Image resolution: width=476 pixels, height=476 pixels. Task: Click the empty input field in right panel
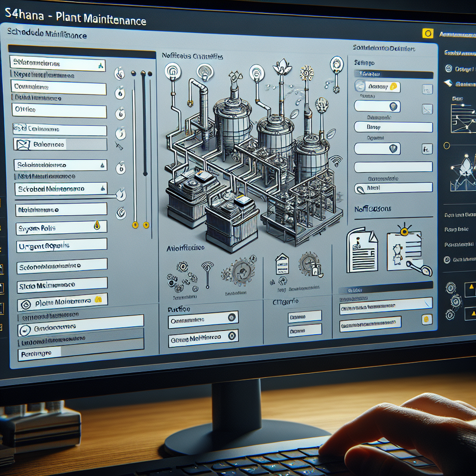coord(393,167)
